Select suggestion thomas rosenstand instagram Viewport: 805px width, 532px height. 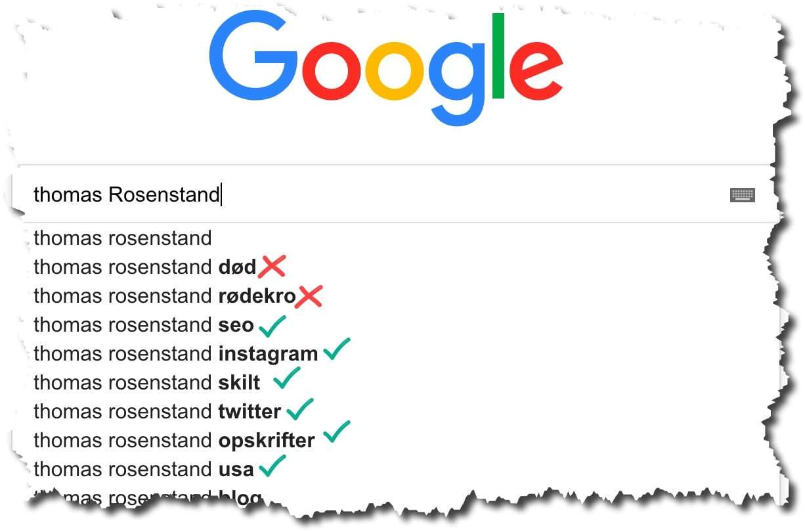coord(176,354)
